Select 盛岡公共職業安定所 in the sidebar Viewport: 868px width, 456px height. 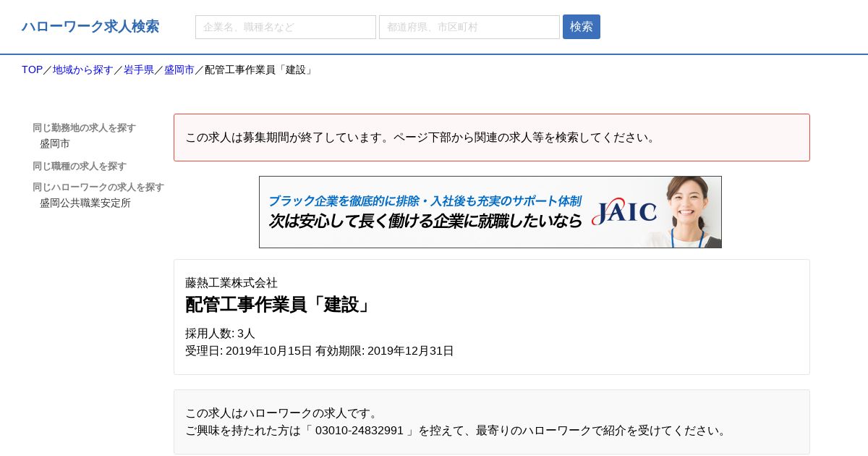[85, 203]
